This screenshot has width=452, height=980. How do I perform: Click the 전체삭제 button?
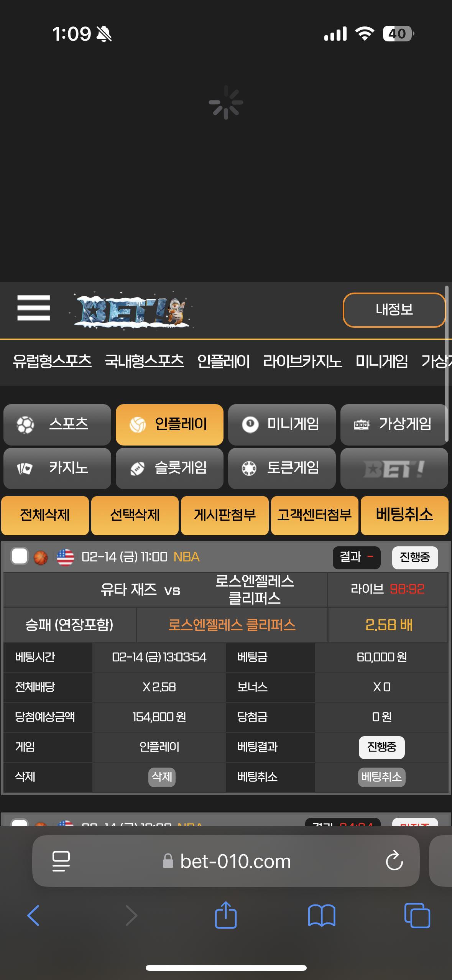tap(45, 515)
